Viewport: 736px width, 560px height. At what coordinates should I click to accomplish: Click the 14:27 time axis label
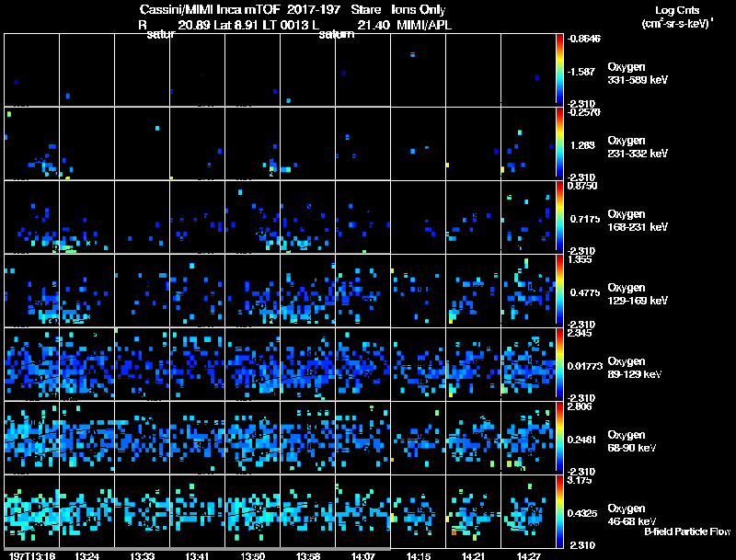pos(528,556)
